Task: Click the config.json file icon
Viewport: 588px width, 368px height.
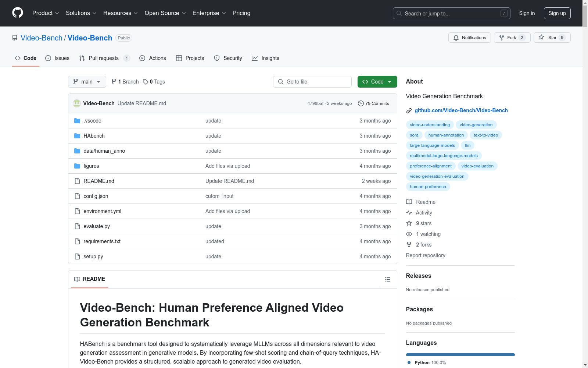Action: [x=77, y=196]
